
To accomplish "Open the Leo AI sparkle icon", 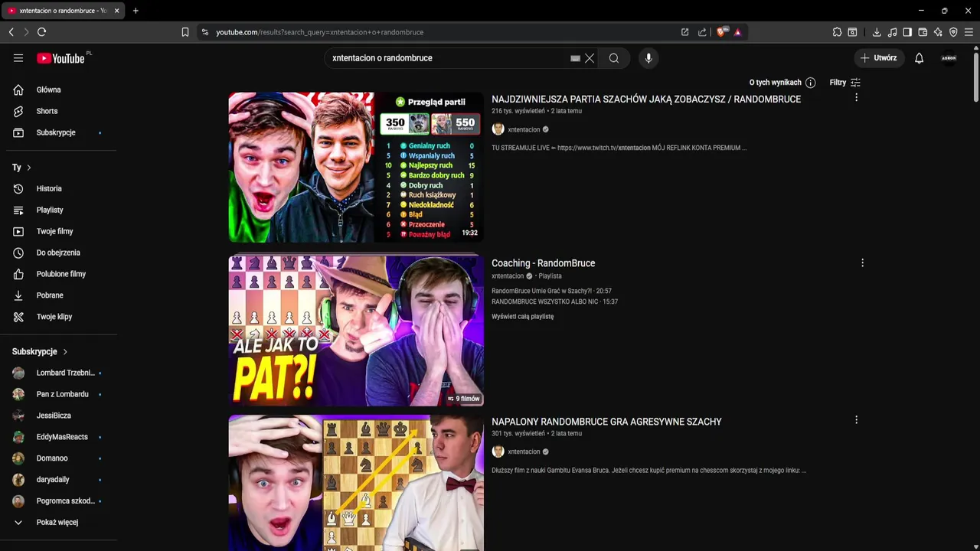I will click(938, 32).
